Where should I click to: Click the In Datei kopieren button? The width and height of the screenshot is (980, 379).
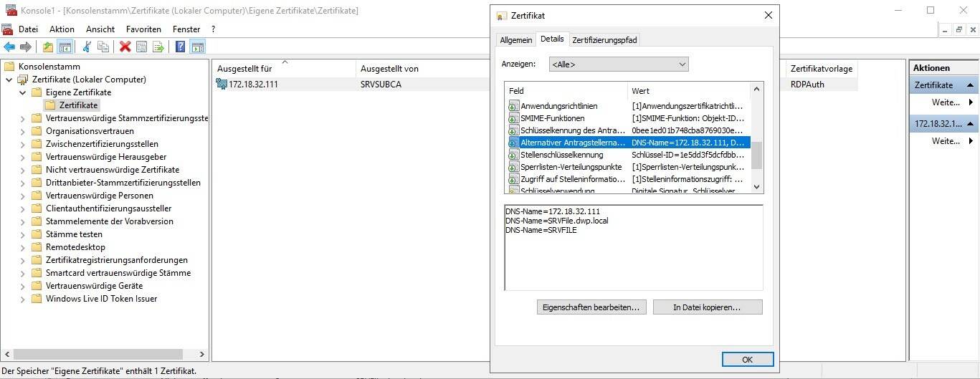[707, 307]
